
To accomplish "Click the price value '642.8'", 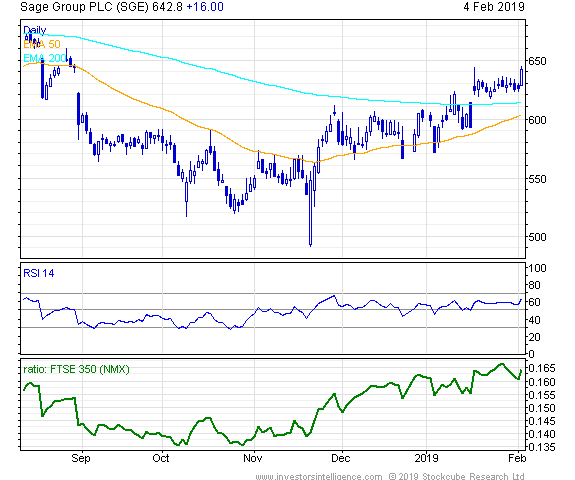I will [x=167, y=7].
